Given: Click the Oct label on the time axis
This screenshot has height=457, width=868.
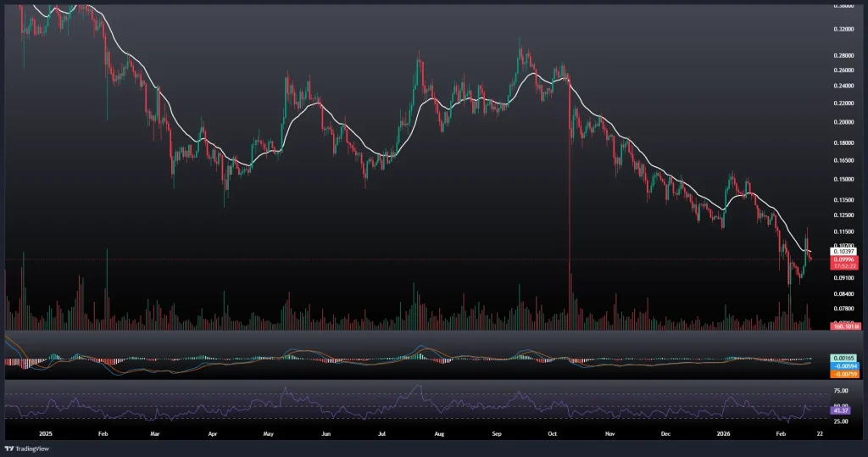Looking at the screenshot, I should pos(553,432).
